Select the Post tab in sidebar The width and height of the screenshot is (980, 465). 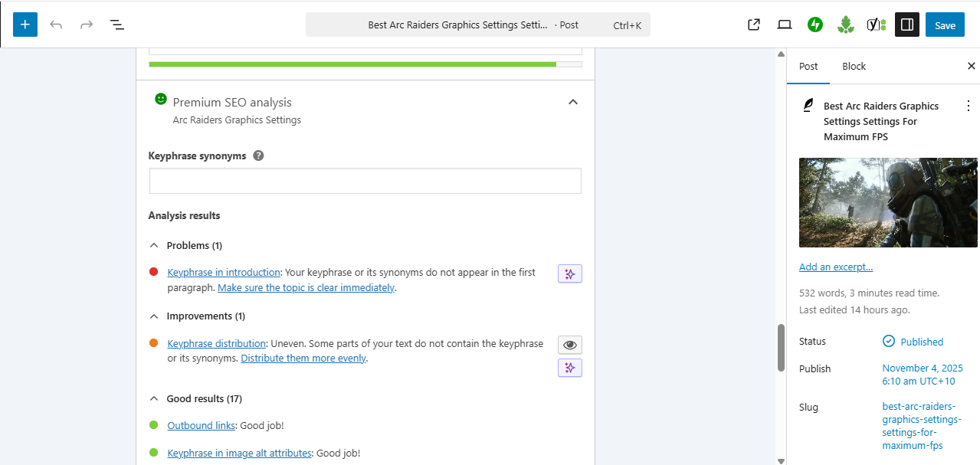tap(808, 67)
